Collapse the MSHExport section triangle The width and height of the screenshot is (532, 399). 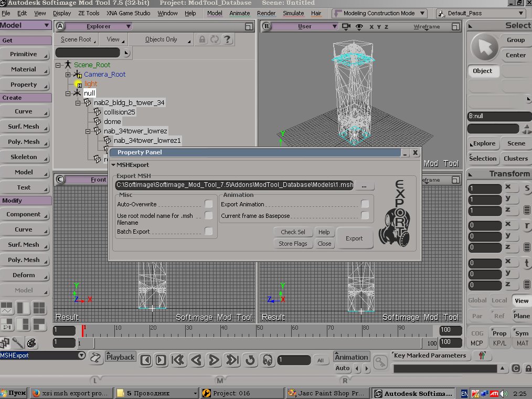pyautogui.click(x=113, y=165)
